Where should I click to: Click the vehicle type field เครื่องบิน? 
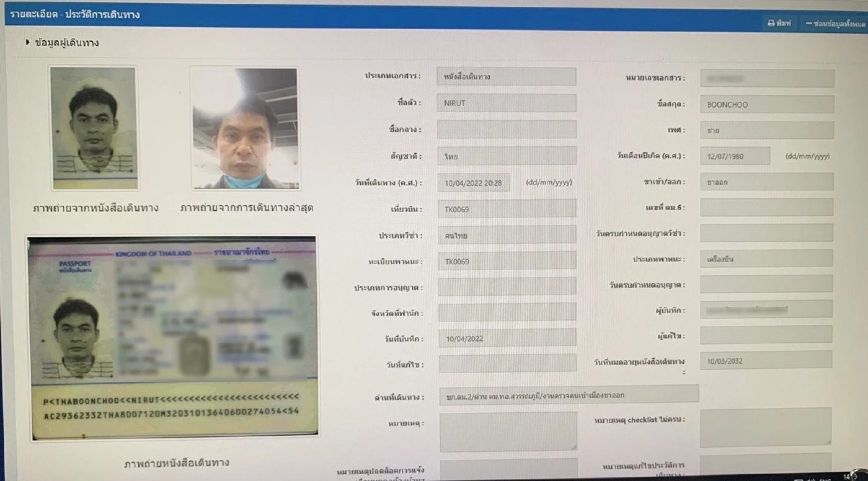point(766,258)
